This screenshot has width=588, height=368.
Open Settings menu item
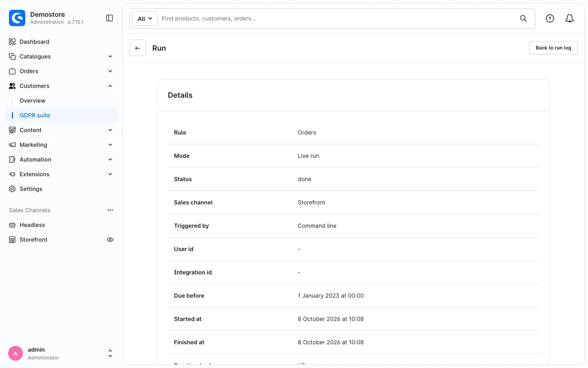tap(61, 189)
